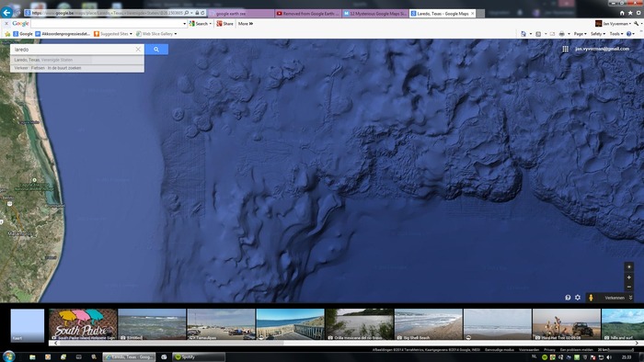The width and height of the screenshot is (644, 362).
Task: Close the Google toolbar with X
Action: pos(6,24)
